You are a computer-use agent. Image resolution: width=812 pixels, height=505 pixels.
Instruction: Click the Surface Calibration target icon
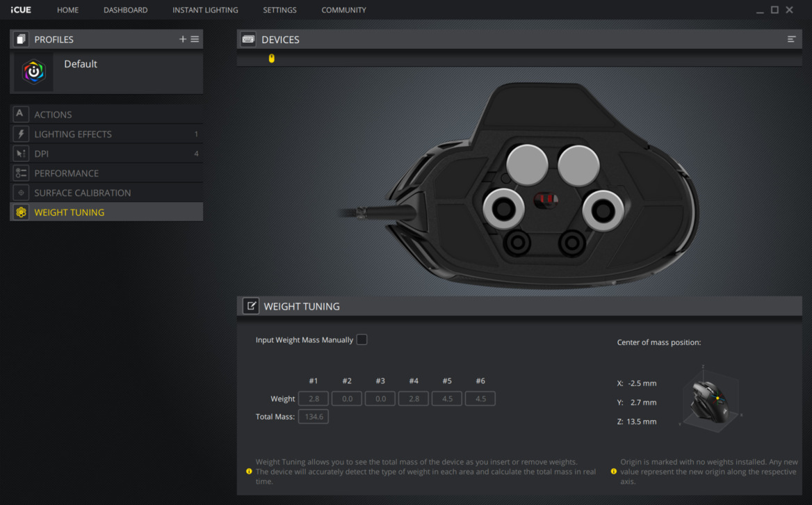coord(21,193)
